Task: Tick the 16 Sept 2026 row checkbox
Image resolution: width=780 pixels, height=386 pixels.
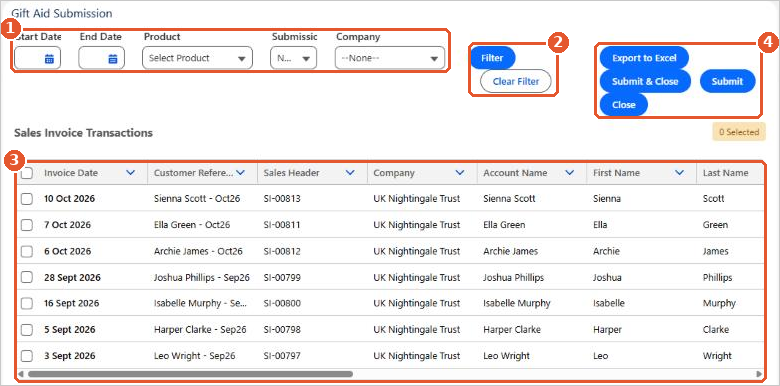Action: tap(27, 303)
